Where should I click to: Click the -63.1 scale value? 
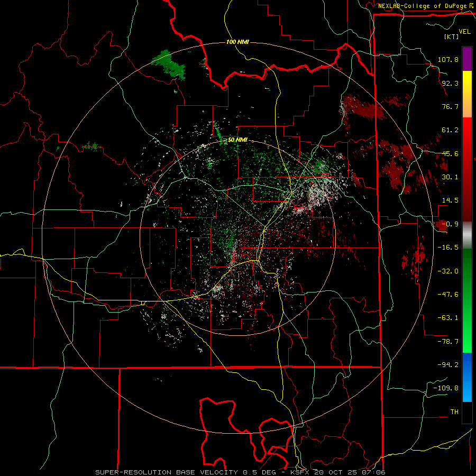pyautogui.click(x=448, y=318)
